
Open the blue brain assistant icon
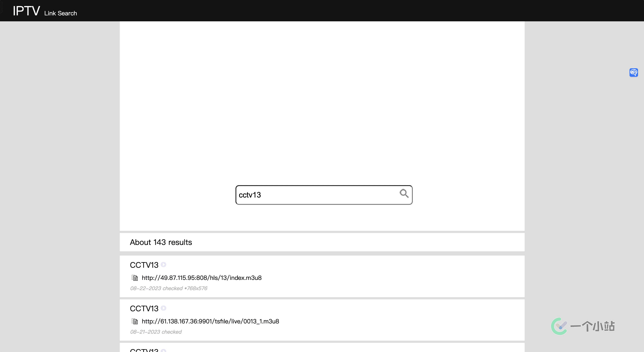634,73
